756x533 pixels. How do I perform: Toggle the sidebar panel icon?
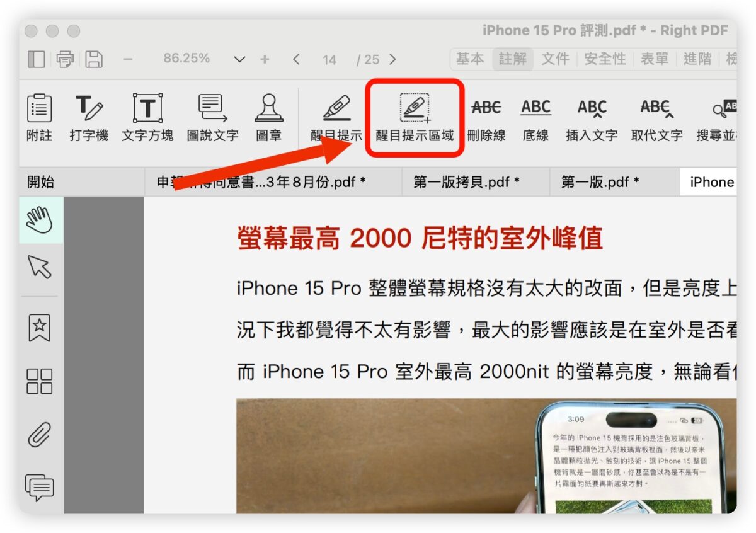pos(36,59)
